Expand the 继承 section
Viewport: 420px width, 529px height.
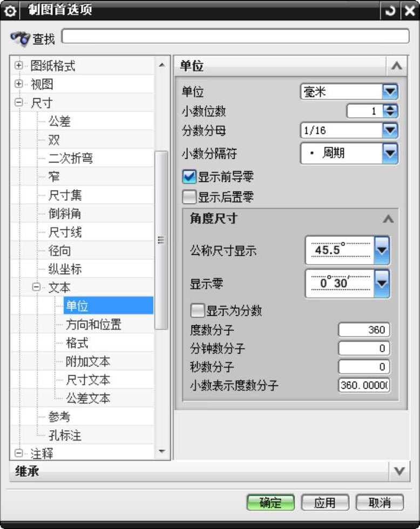399,471
